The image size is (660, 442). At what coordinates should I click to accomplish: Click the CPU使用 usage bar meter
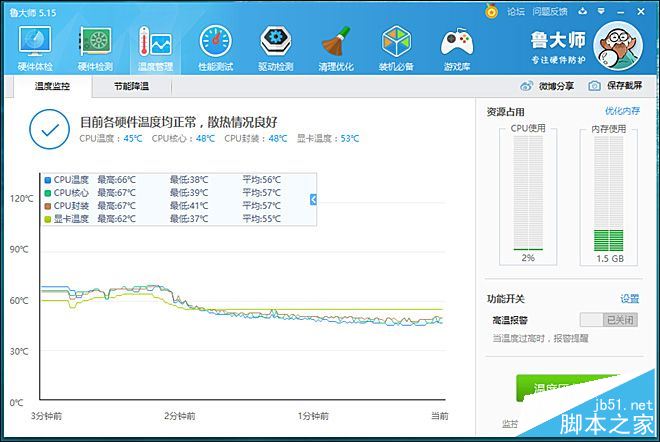click(528, 193)
